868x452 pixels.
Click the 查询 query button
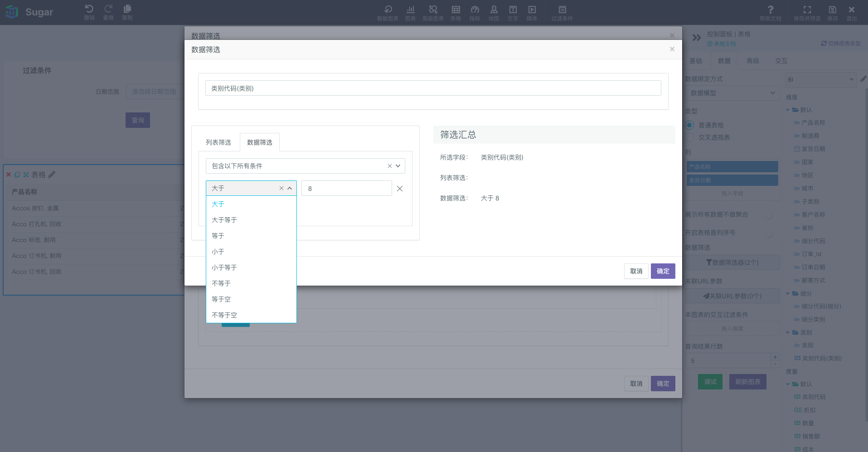(x=138, y=120)
